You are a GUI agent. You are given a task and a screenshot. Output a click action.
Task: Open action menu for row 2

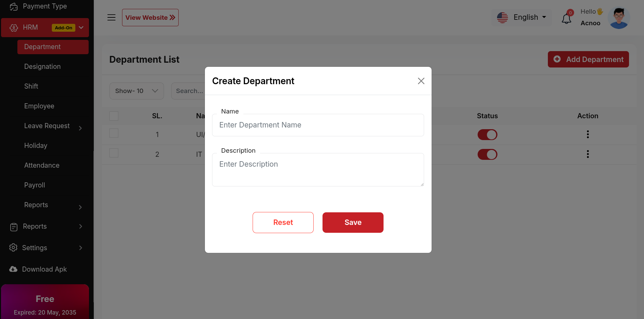(587, 154)
